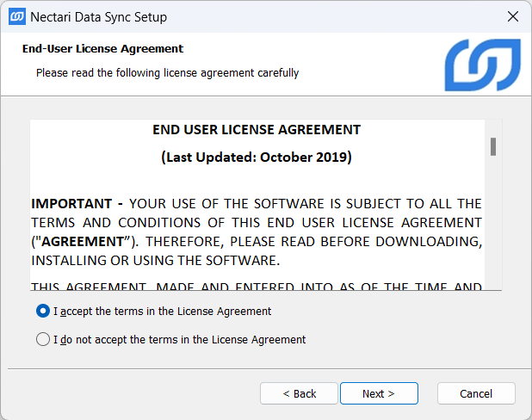Select "I accept the terms" radio button
The image size is (532, 420).
tap(43, 312)
